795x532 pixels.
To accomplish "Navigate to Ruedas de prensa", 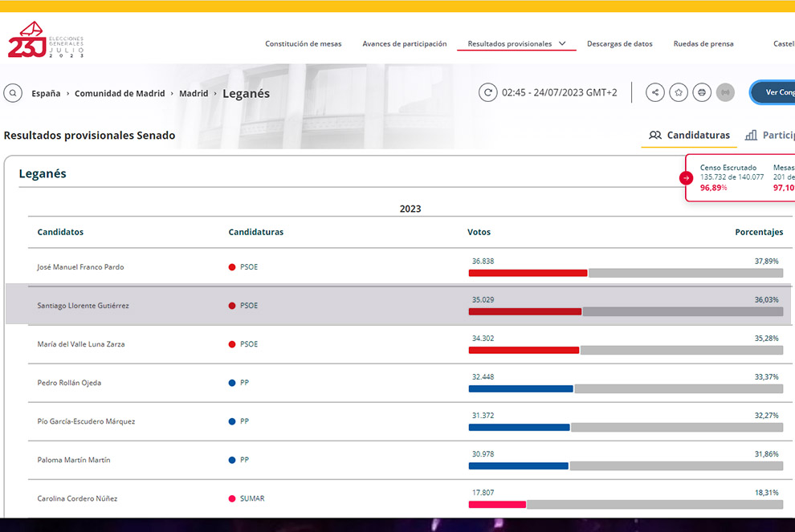I will (x=703, y=43).
